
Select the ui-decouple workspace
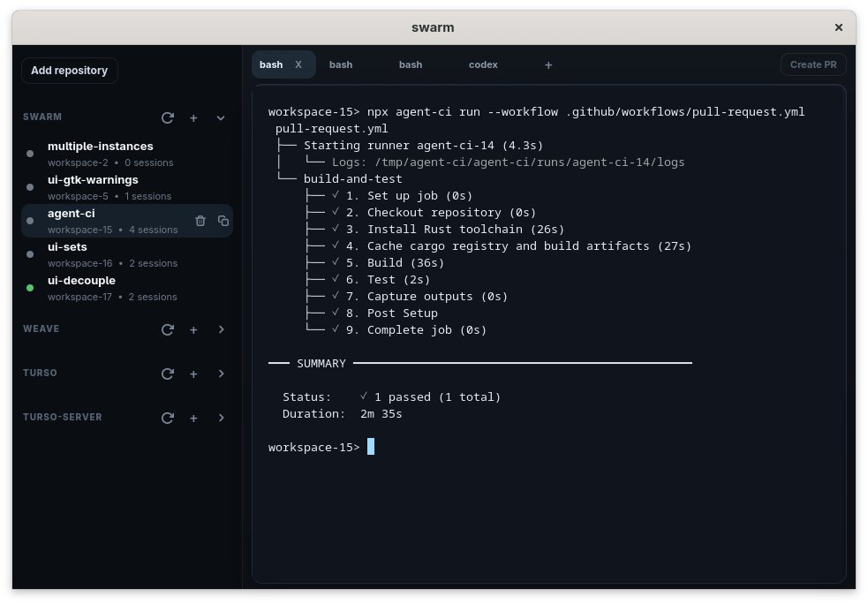81,281
